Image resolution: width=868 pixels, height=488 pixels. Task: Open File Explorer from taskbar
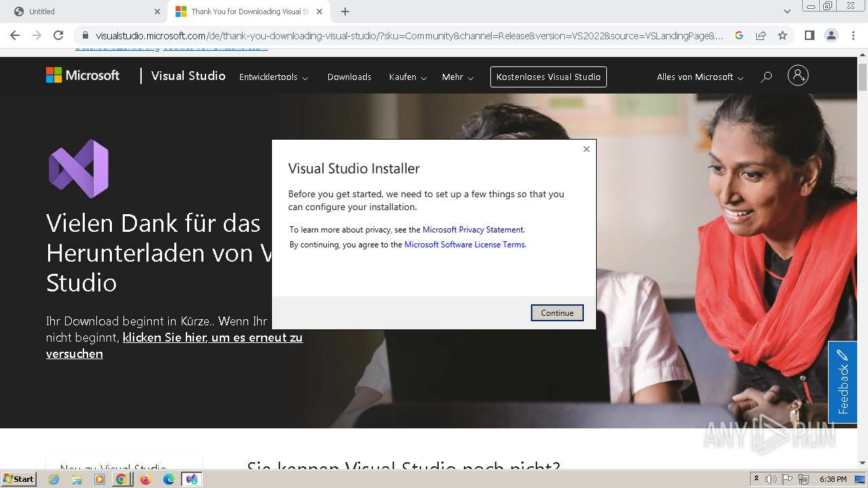(77, 479)
